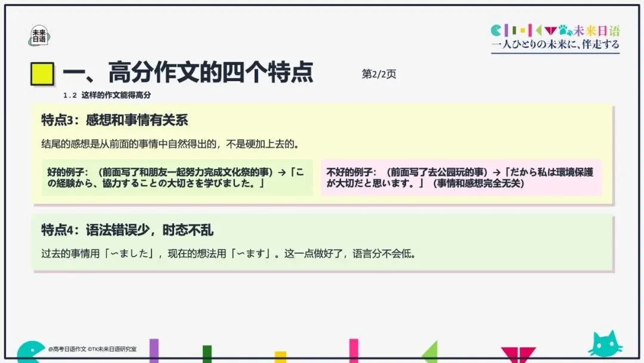The width and height of the screenshot is (644, 363).
Task: Click page indicator 第2/2页
Action: (379, 74)
